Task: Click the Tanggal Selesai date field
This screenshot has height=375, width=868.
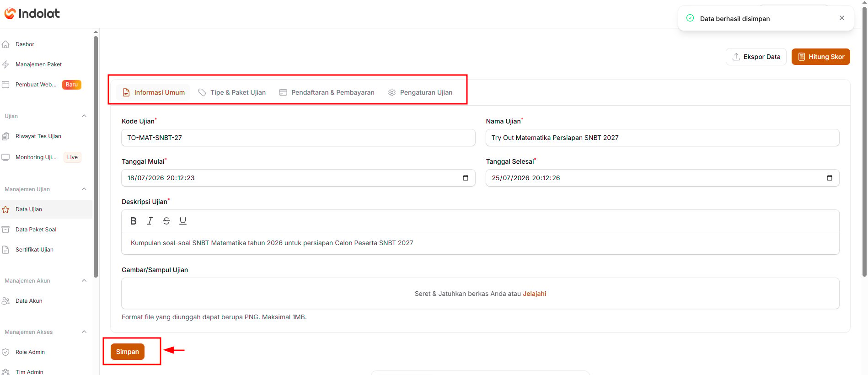Action: pyautogui.click(x=662, y=178)
